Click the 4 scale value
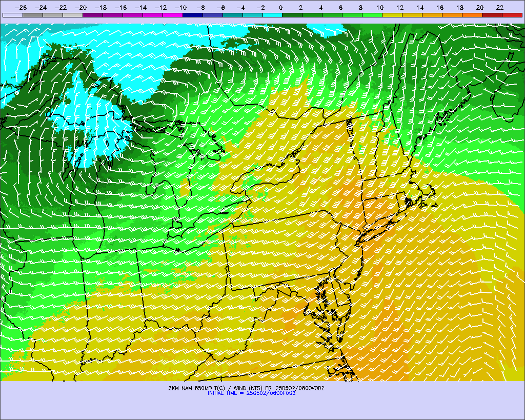Viewport: 525px width, 420px height. pos(321,8)
